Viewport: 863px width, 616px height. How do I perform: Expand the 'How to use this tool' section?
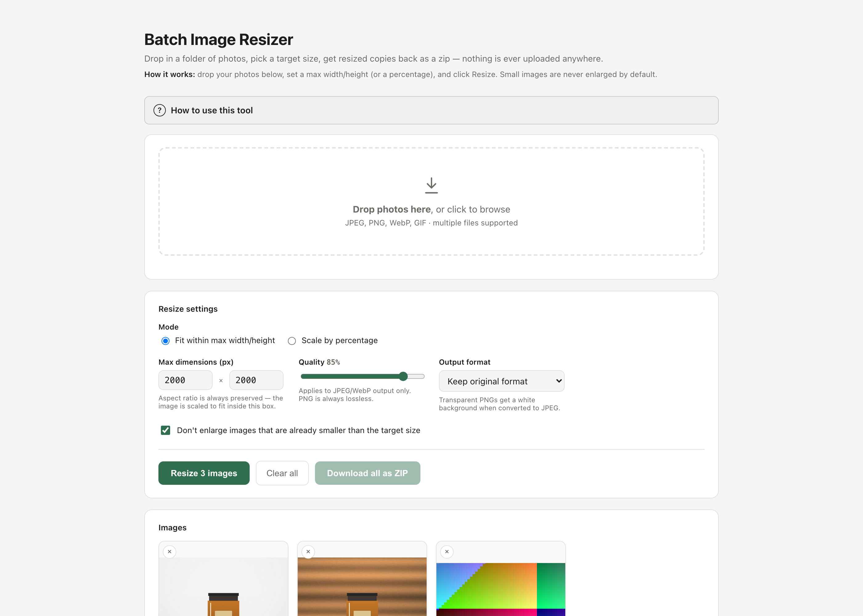click(x=431, y=110)
